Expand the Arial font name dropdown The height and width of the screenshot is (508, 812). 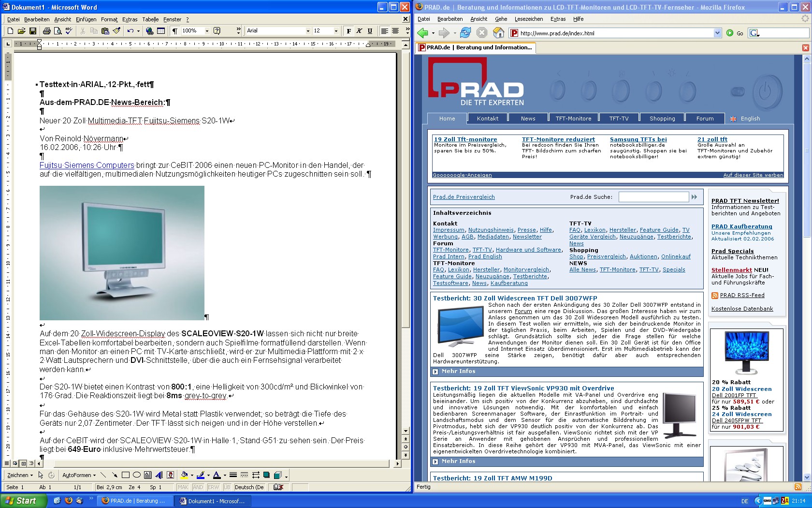click(x=308, y=31)
